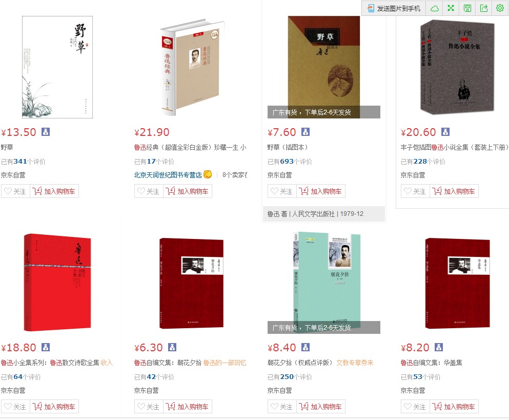Click the blue badge icon beside ¥13.50

click(46, 132)
